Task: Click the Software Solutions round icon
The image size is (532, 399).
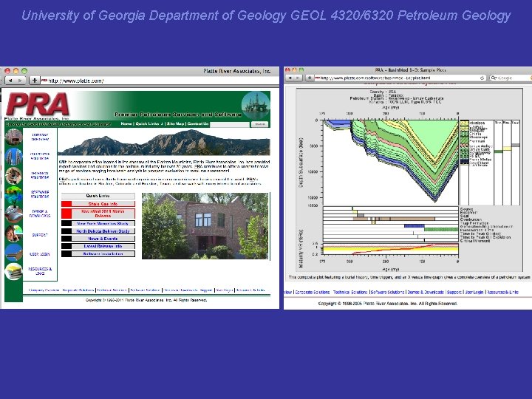Action: point(13,195)
